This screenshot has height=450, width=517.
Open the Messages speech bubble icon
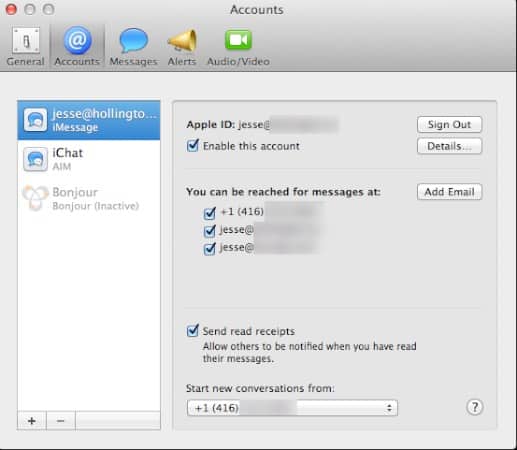point(133,41)
